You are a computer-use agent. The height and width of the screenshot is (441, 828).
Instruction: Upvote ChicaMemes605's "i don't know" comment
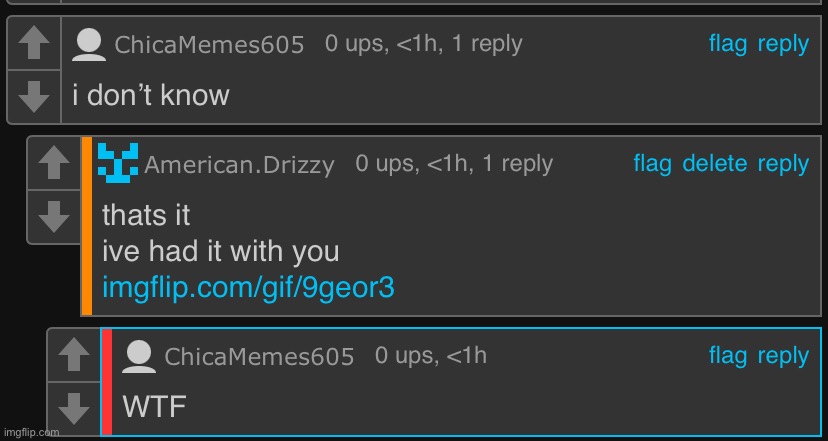tap(34, 43)
